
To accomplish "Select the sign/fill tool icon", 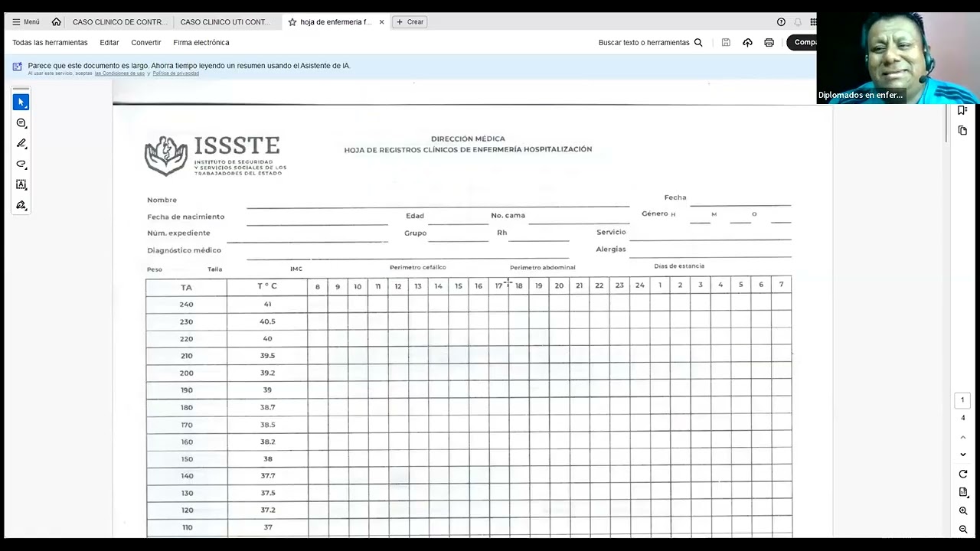I will 21,205.
